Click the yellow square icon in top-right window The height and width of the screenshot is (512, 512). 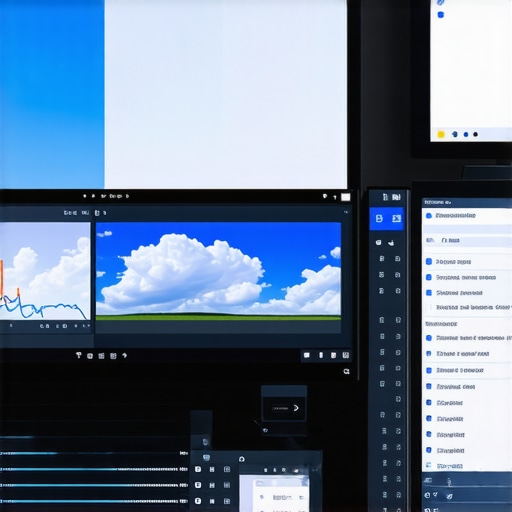click(441, 134)
